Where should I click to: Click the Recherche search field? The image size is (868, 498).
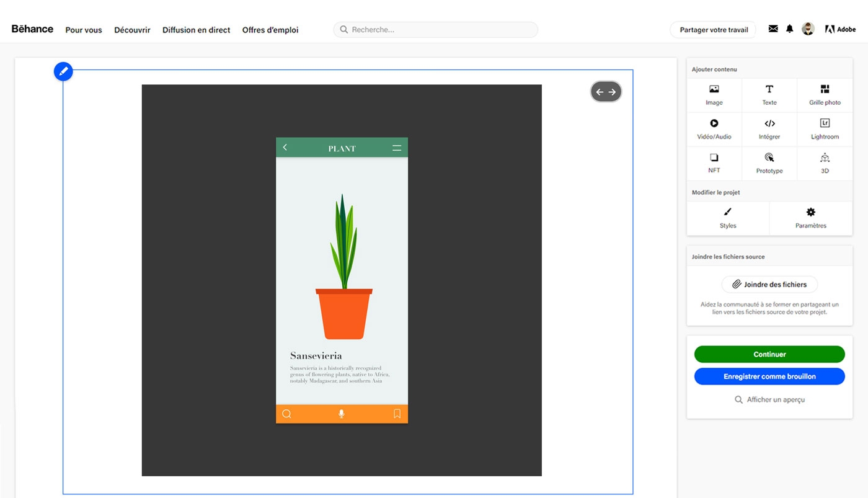(435, 29)
